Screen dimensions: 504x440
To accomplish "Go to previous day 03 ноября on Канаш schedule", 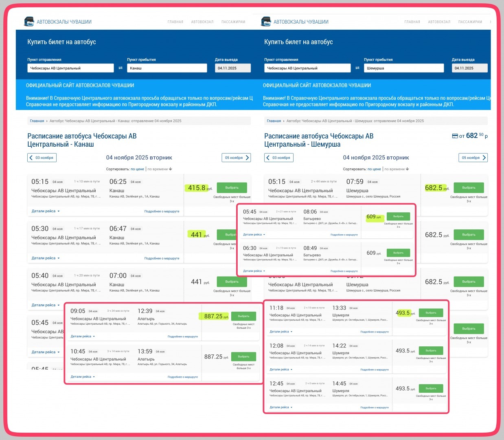I will (x=42, y=158).
